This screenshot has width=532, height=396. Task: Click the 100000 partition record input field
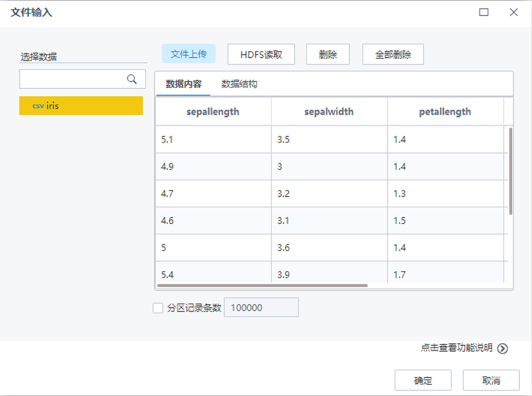(261, 307)
